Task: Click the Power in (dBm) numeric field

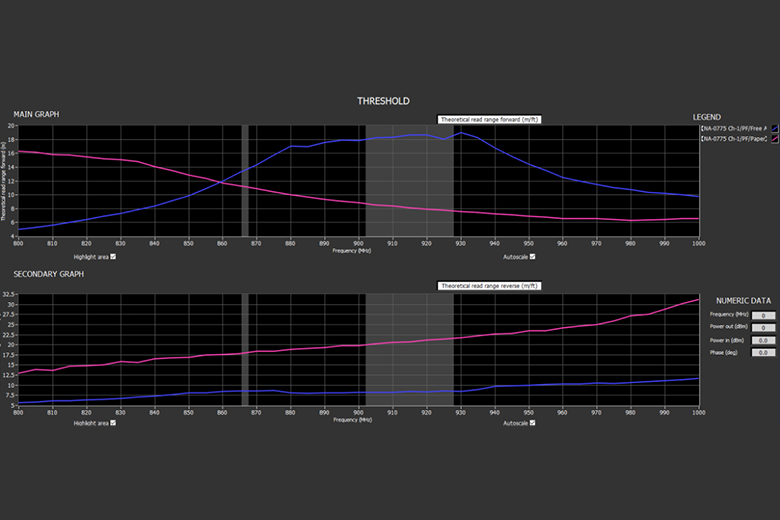Action: (x=763, y=340)
